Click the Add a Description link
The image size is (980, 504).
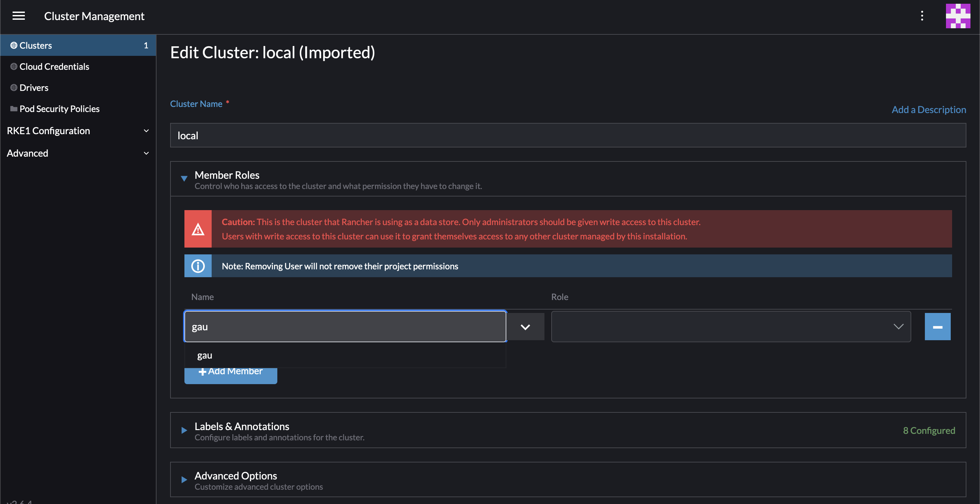(x=929, y=110)
